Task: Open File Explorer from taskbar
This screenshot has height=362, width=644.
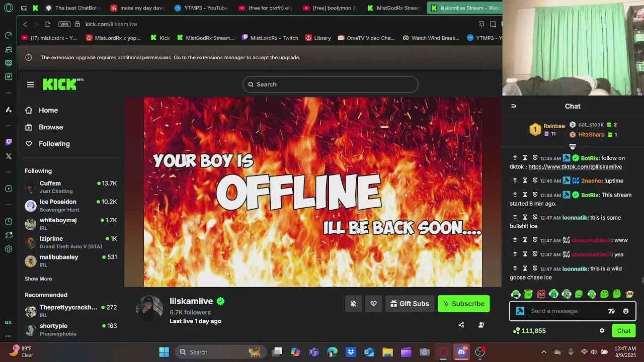Action: [x=387, y=352]
